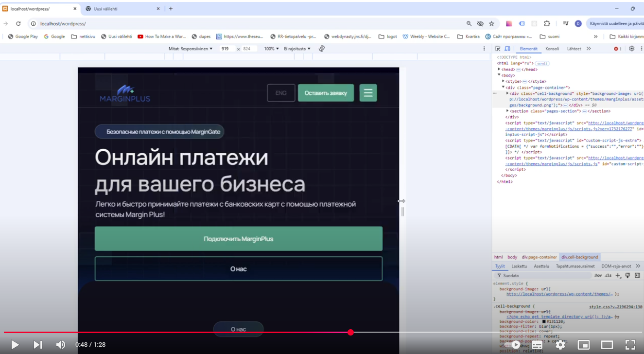Screen dimensions: 644x354
Task: Toggle device toolbar icon in DevTools
Action: tap(507, 49)
